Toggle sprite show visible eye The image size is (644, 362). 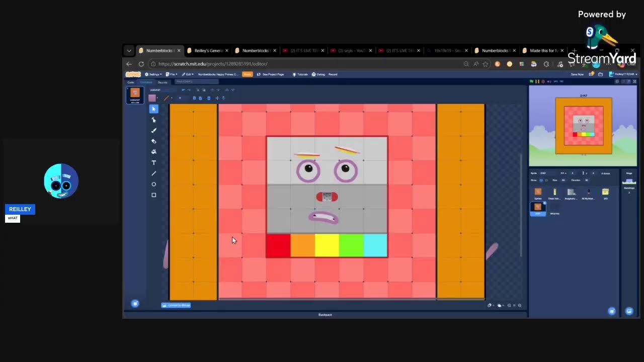541,180
